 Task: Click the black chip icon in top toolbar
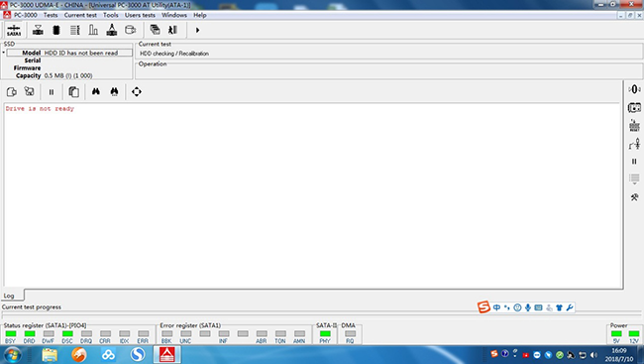click(x=56, y=30)
